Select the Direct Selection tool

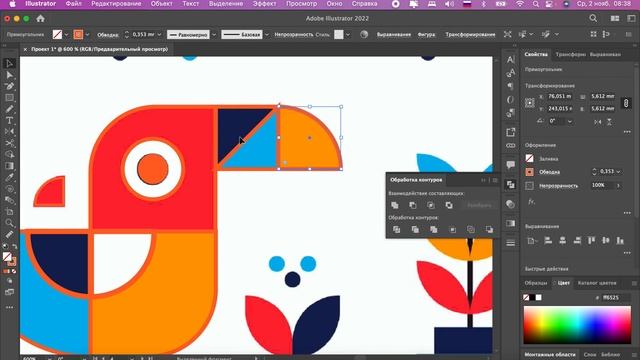[9, 75]
